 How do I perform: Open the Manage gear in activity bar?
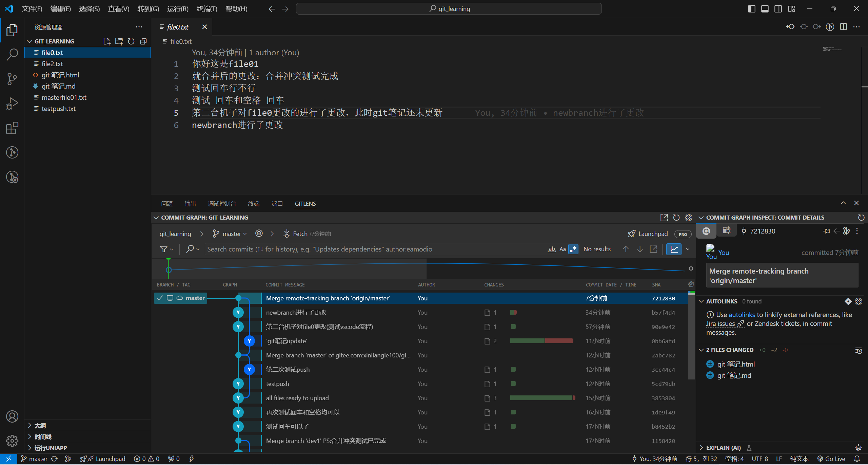coord(12,441)
